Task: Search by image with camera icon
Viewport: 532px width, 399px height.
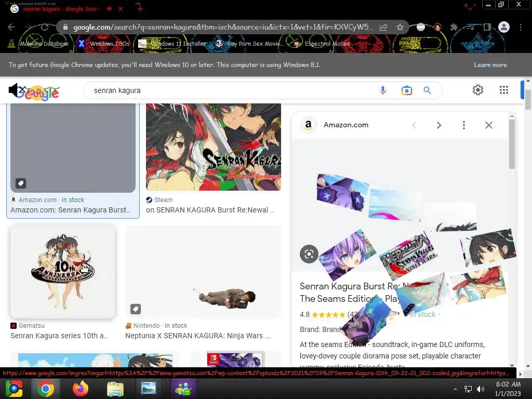Action: point(406,90)
